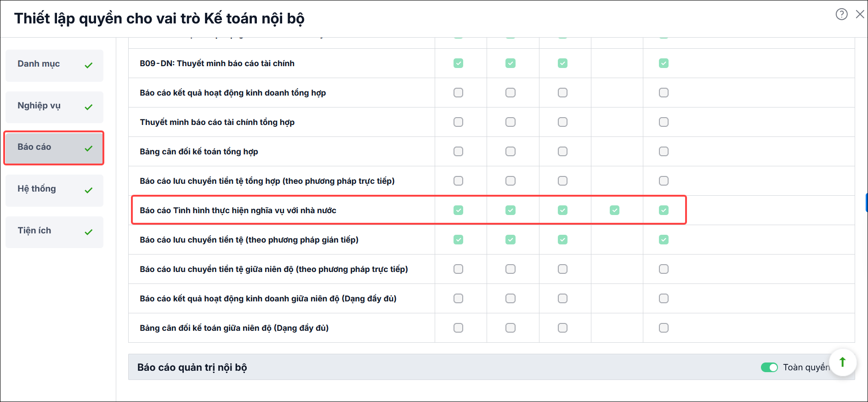Select the Báo cáo lưu chuyển tiền tệ gián tiếp row
Image resolution: width=868 pixels, height=402 pixels.
[491, 240]
